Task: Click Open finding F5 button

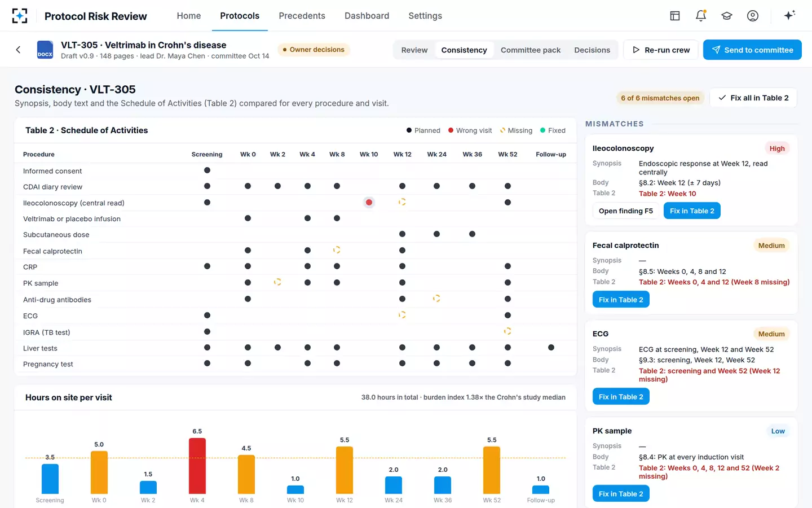Action: click(626, 211)
